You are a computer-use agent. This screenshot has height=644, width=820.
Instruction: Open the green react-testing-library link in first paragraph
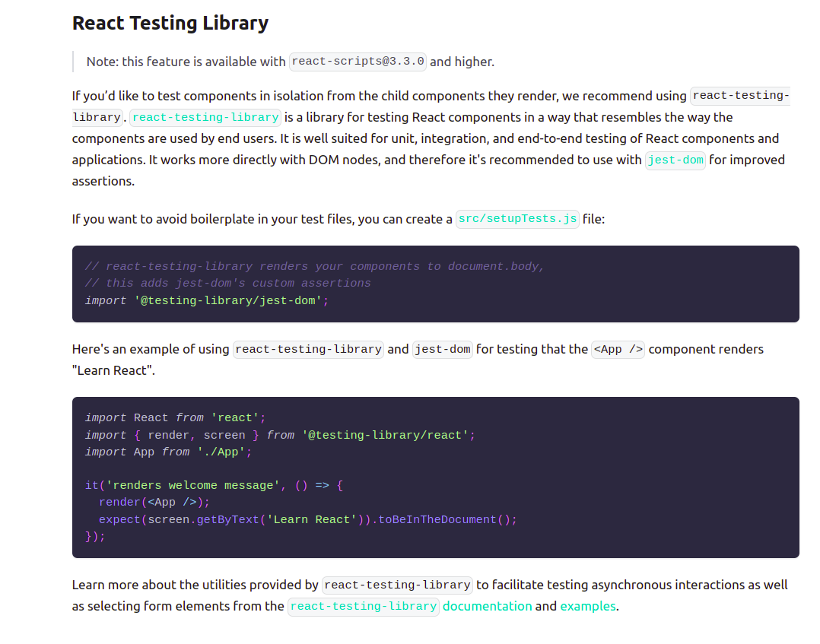[205, 117]
